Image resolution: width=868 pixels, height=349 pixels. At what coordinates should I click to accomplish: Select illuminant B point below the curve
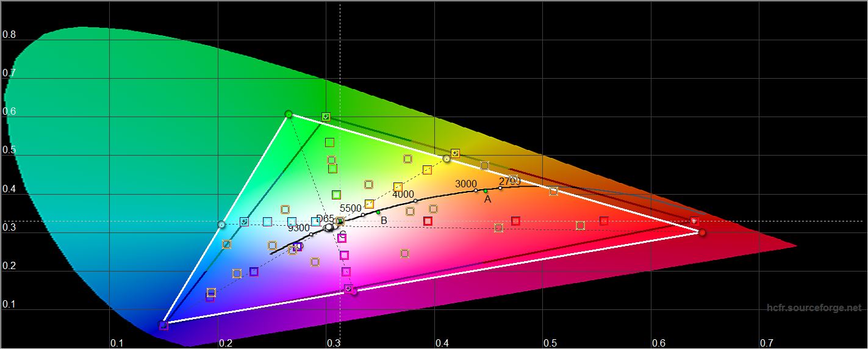coord(378,212)
